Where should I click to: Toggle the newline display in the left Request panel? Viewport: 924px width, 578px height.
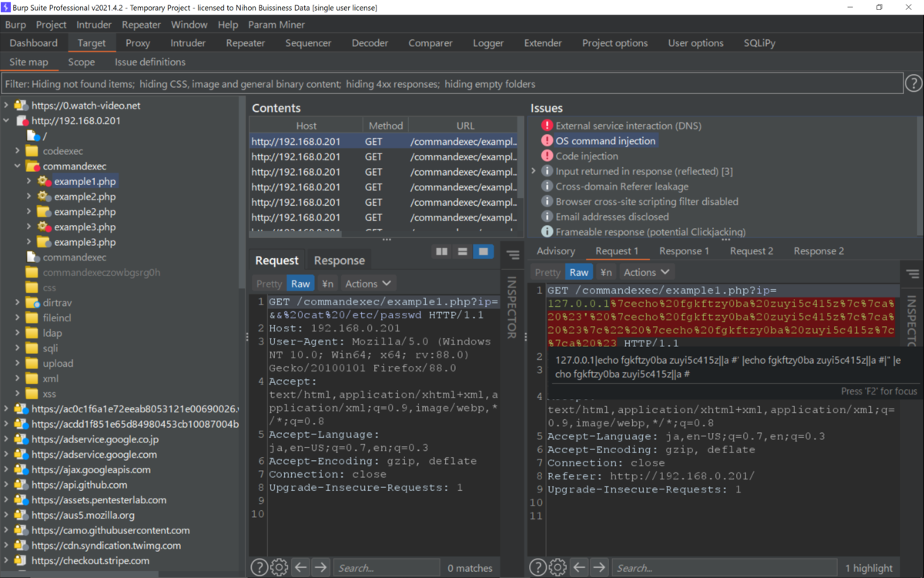(327, 284)
